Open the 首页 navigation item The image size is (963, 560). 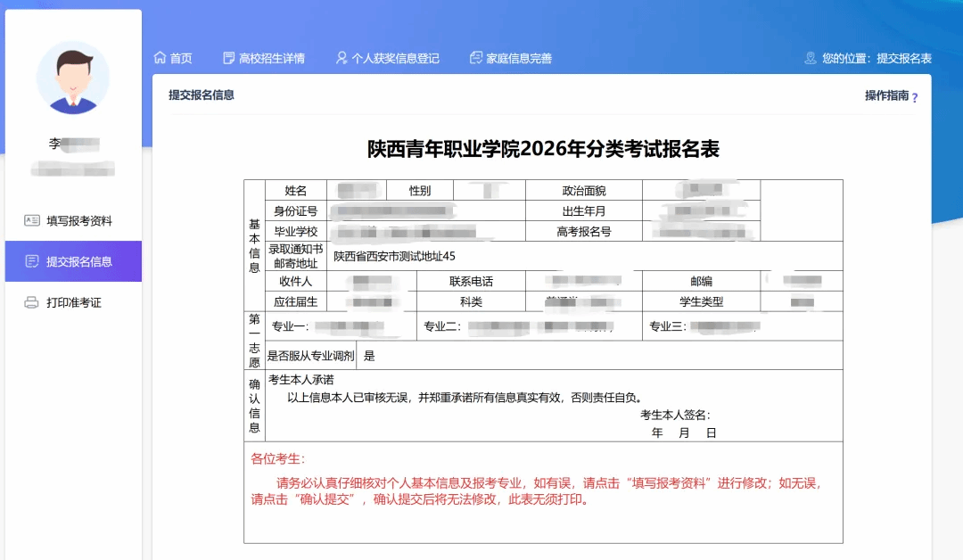tap(181, 58)
